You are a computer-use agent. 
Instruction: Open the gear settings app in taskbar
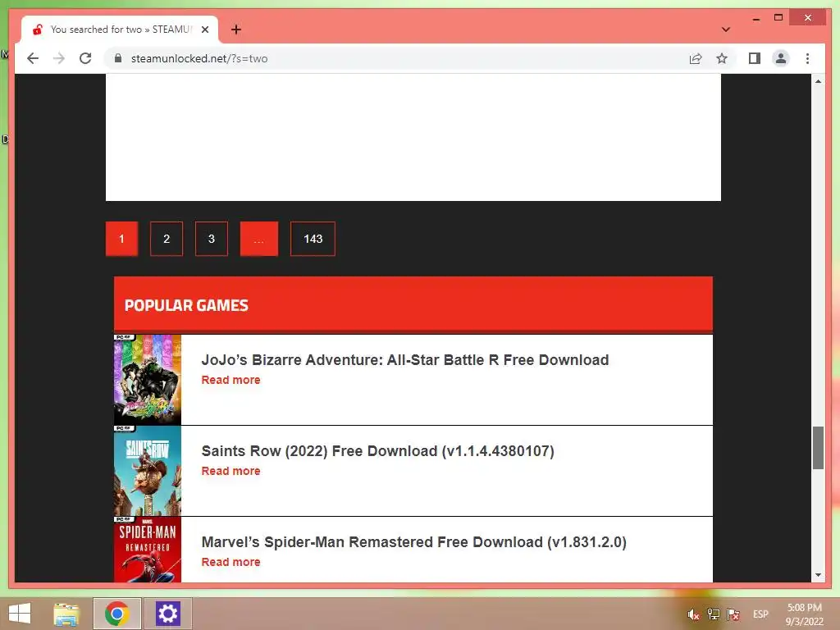(x=167, y=614)
